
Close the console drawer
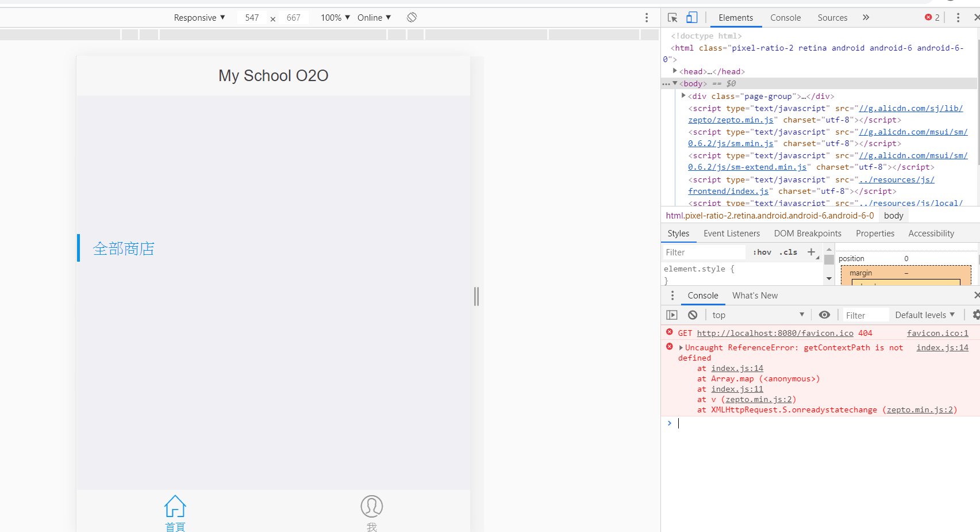(976, 295)
